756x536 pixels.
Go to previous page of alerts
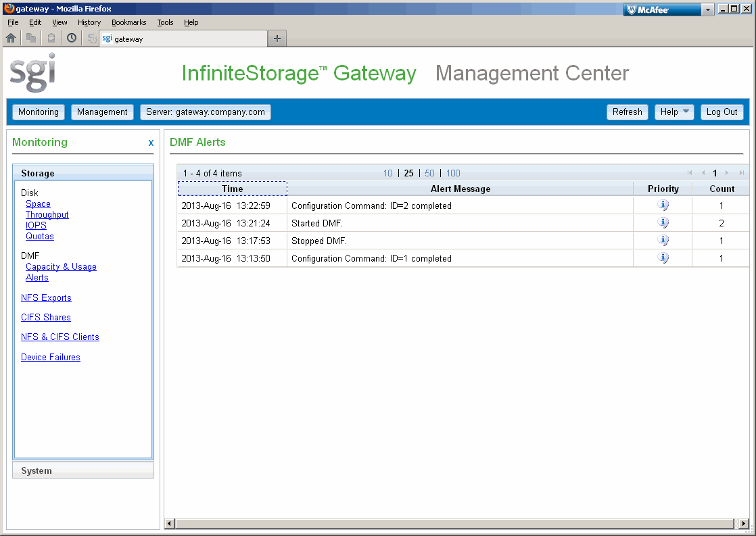click(x=703, y=173)
